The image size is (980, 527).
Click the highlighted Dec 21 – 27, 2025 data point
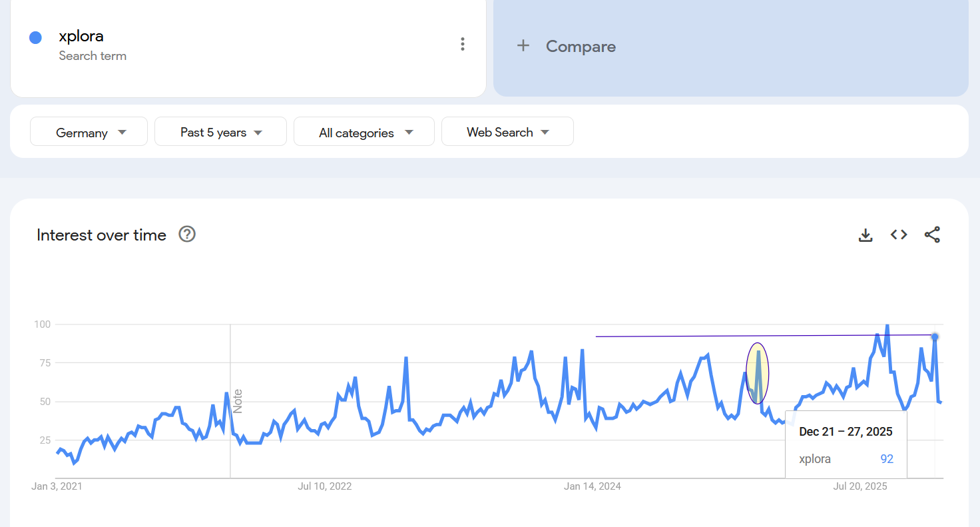click(935, 337)
